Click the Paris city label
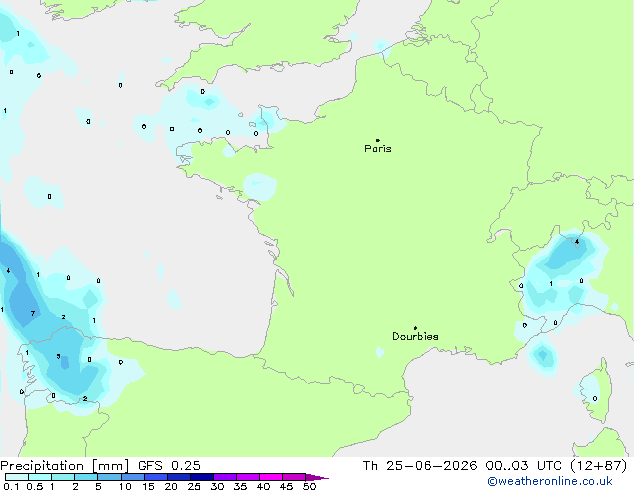This screenshot has width=634, height=490. coord(378,149)
